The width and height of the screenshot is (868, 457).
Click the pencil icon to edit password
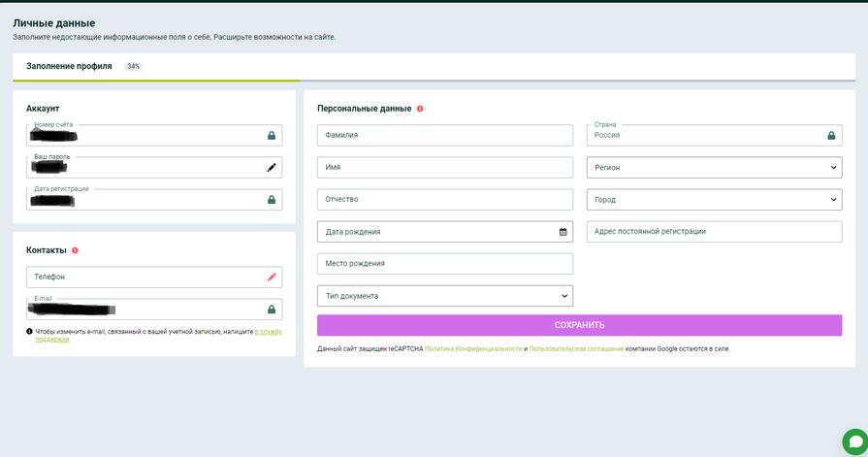(x=272, y=167)
